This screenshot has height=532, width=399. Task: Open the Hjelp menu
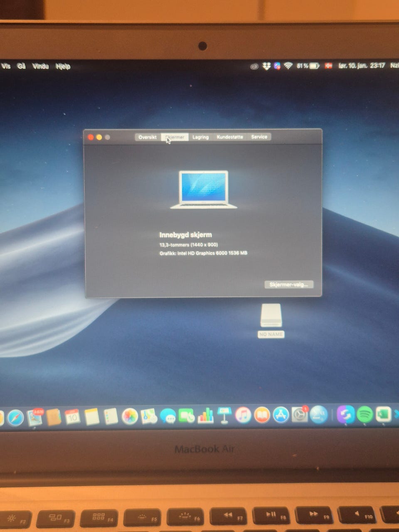[63, 66]
